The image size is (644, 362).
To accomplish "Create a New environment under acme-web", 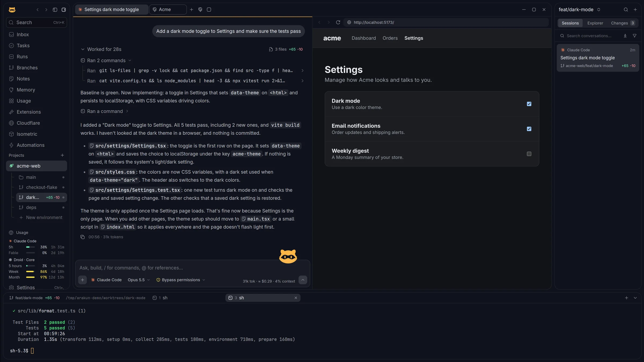I will 41,217.
